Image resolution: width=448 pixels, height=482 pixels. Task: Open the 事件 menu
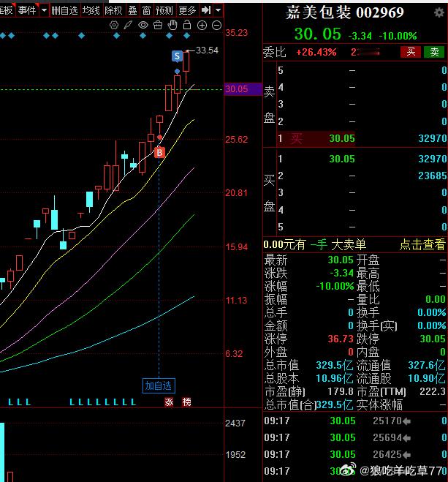pos(27,10)
